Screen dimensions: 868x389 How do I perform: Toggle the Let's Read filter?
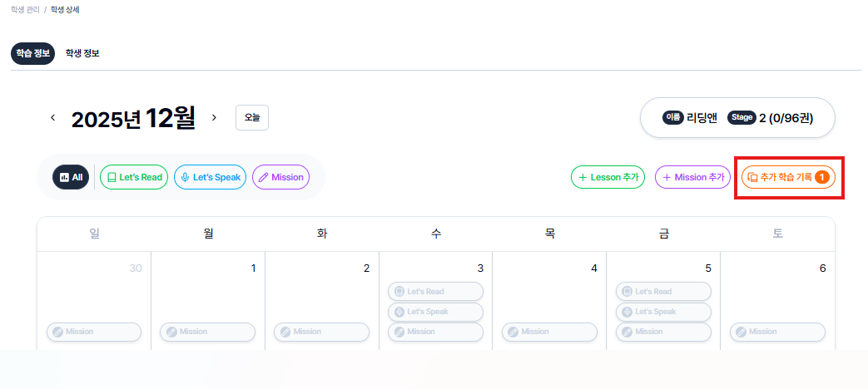point(134,177)
